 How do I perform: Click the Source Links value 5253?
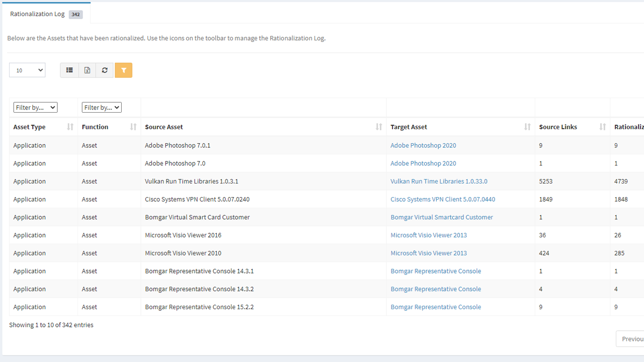[x=546, y=182]
